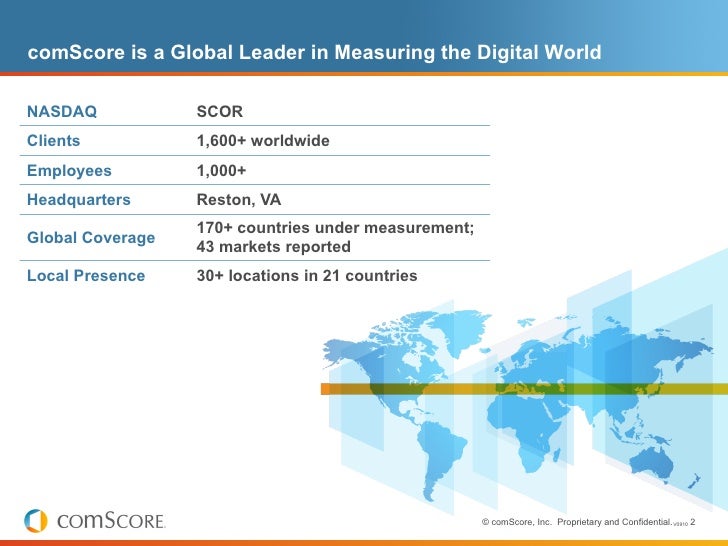Click '170+ countries under measurement;' text

(335, 228)
